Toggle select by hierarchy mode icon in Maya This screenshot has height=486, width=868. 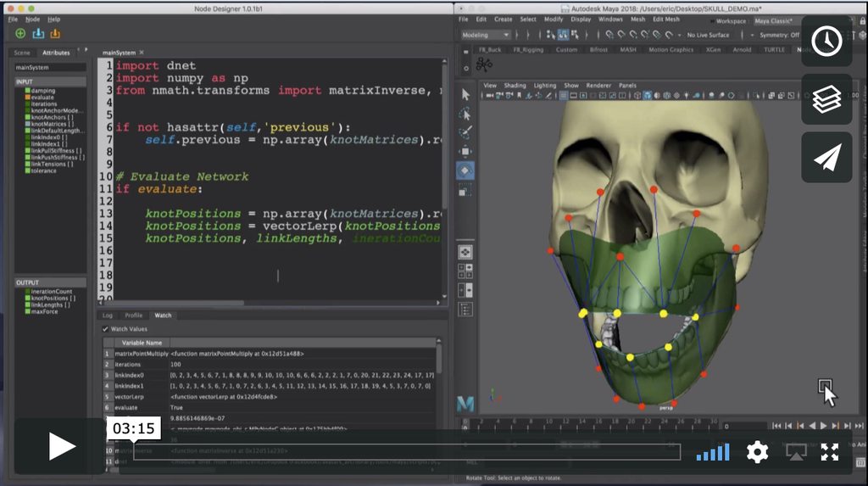(551, 35)
